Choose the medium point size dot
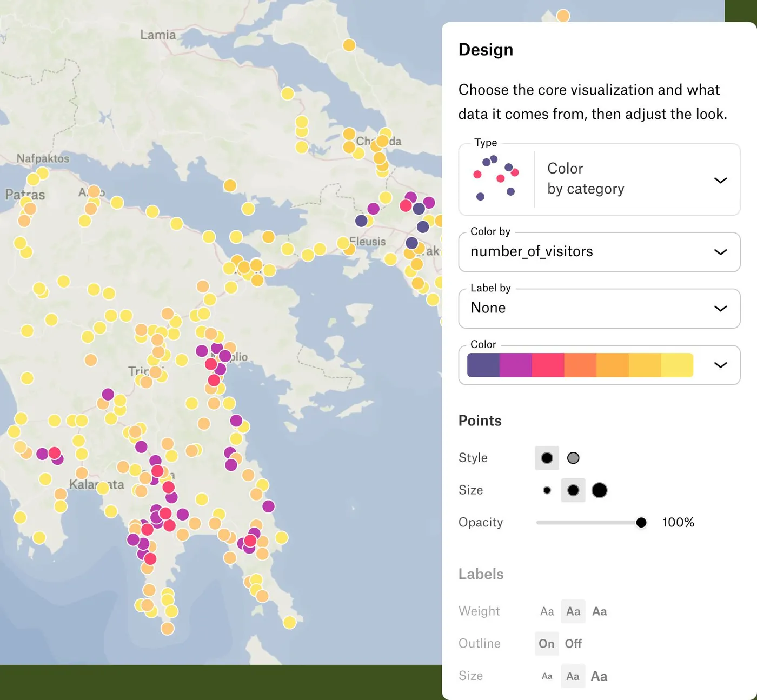757x700 pixels. 573,490
